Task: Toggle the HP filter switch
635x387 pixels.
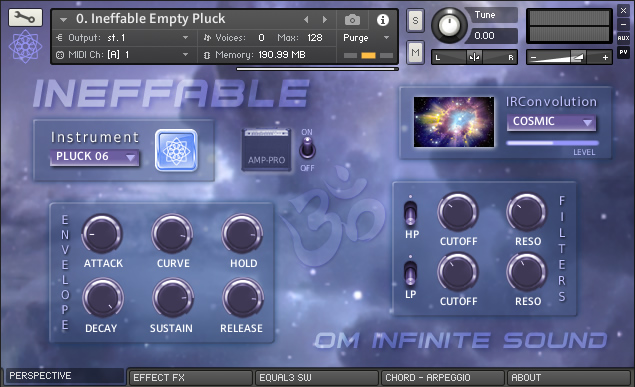Action: (x=410, y=213)
